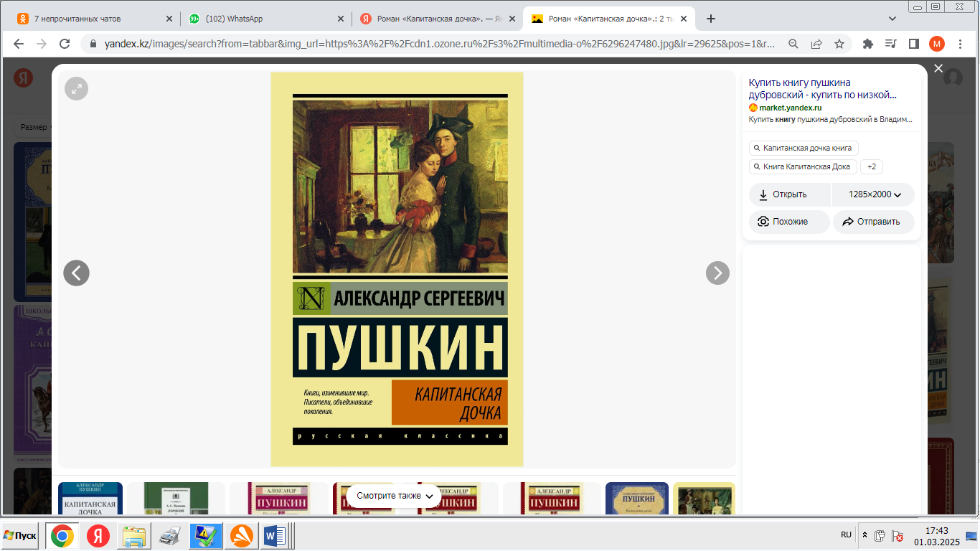980x551 pixels.
Task: Open the monitor-with-checkmark taskbar app
Action: pos(206,536)
